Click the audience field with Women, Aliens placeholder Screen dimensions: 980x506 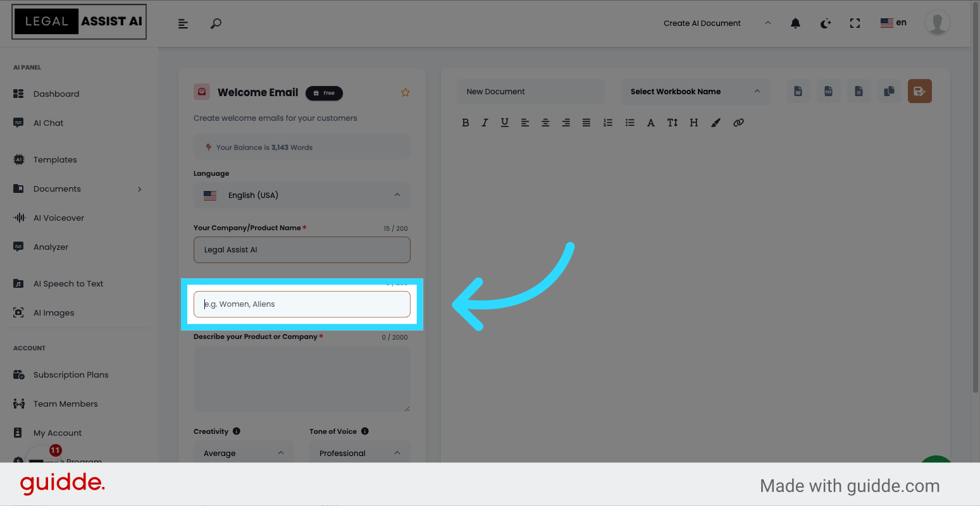click(302, 304)
